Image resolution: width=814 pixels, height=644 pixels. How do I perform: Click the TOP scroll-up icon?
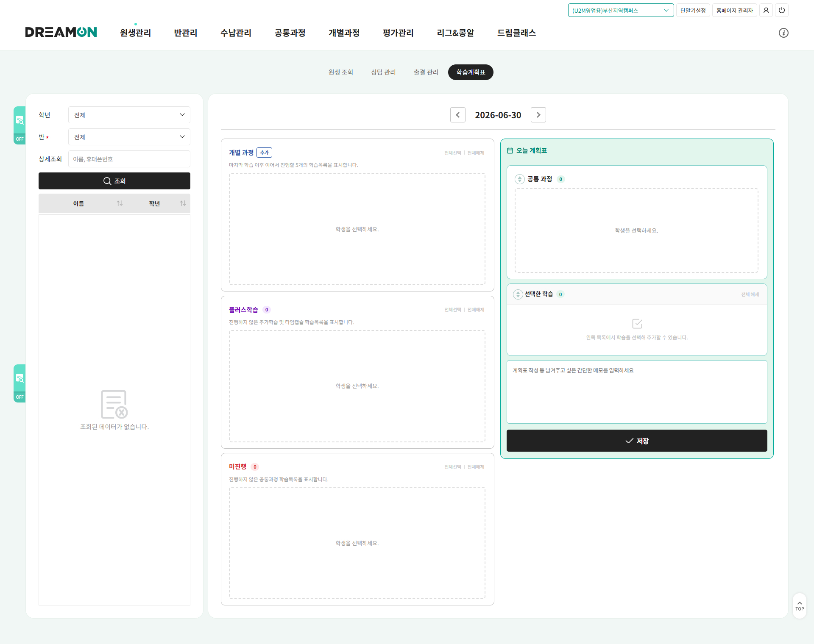[800, 606]
